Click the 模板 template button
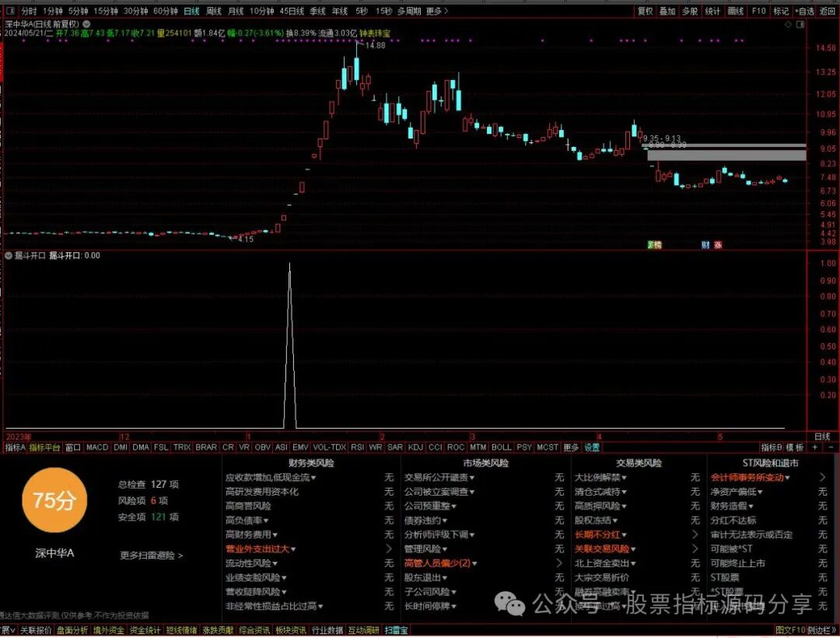This screenshot has width=840, height=638. [795, 447]
